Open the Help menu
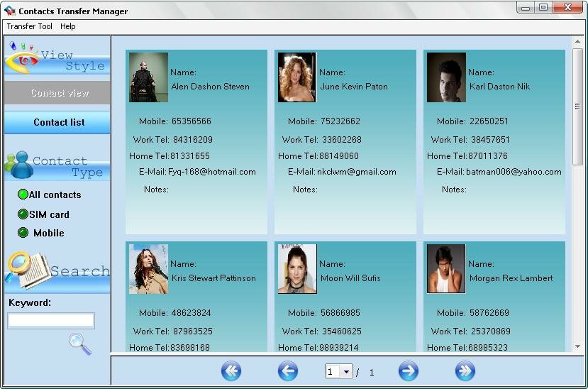Viewport: 588px width, 389px height. tap(68, 26)
